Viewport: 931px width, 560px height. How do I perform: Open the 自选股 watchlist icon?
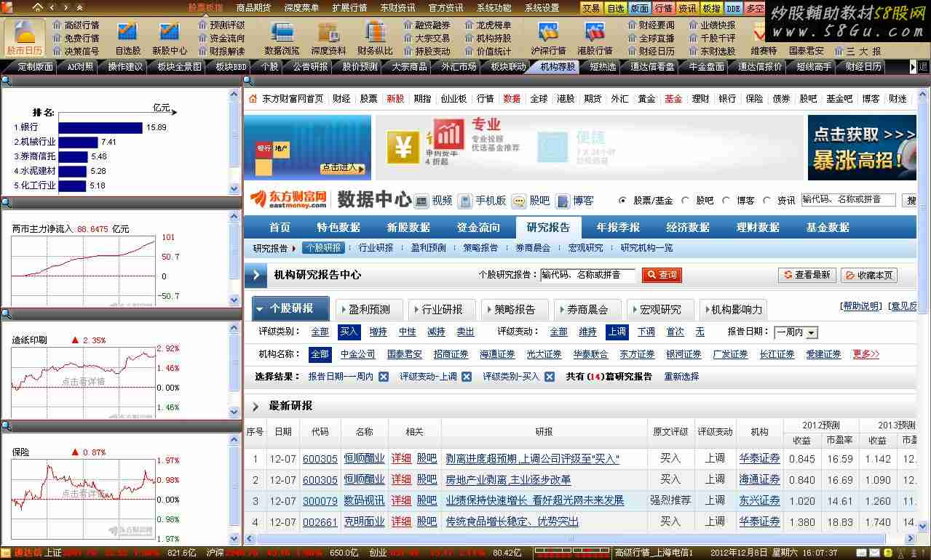tap(127, 38)
